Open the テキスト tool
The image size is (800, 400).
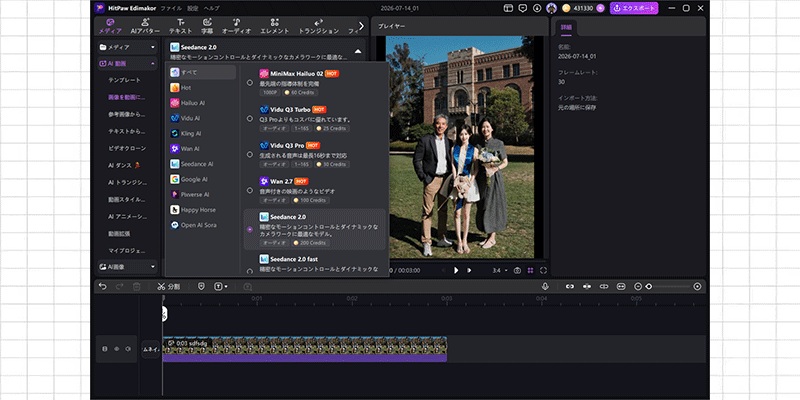pos(181,26)
